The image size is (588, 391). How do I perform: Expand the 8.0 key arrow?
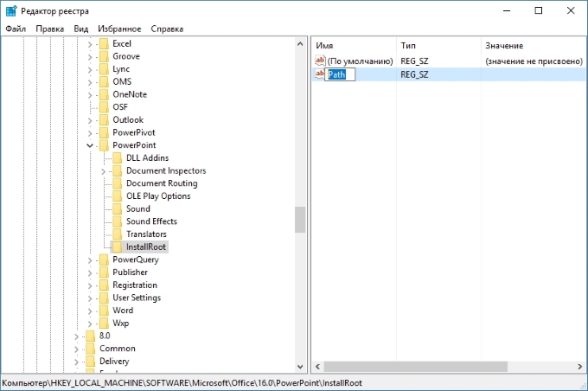coord(76,337)
